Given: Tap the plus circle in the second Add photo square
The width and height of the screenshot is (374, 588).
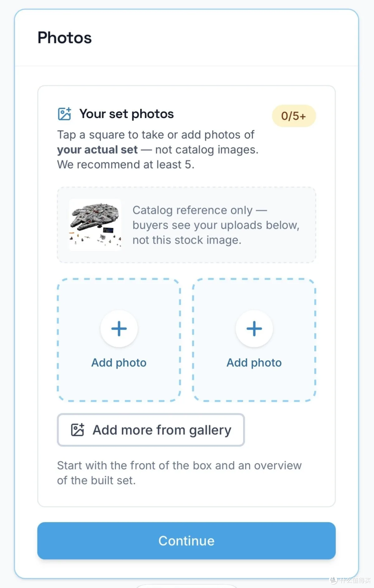Looking at the screenshot, I should point(254,328).
